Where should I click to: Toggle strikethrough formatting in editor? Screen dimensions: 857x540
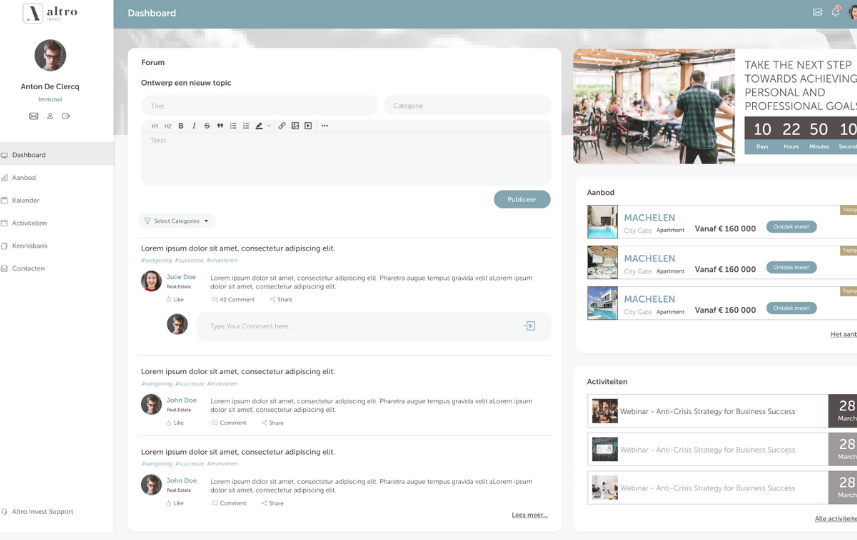coord(207,126)
